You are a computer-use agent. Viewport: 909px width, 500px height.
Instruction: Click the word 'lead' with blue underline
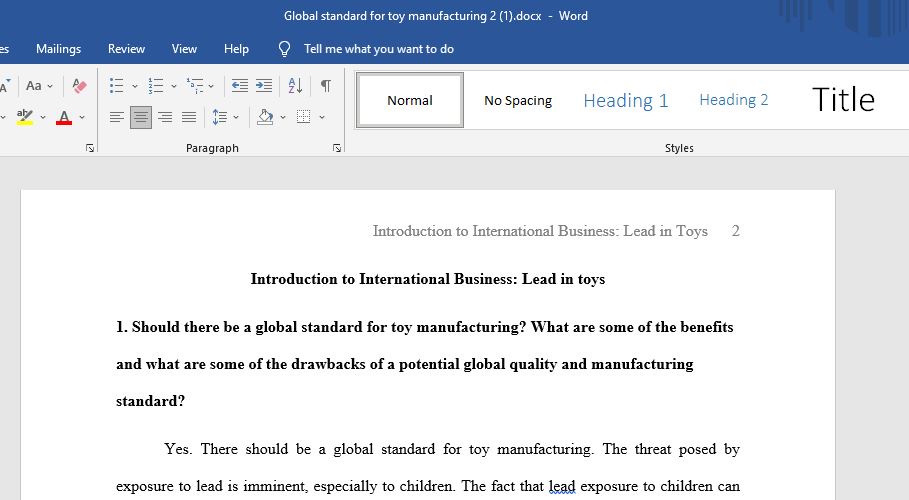pyautogui.click(x=562, y=486)
